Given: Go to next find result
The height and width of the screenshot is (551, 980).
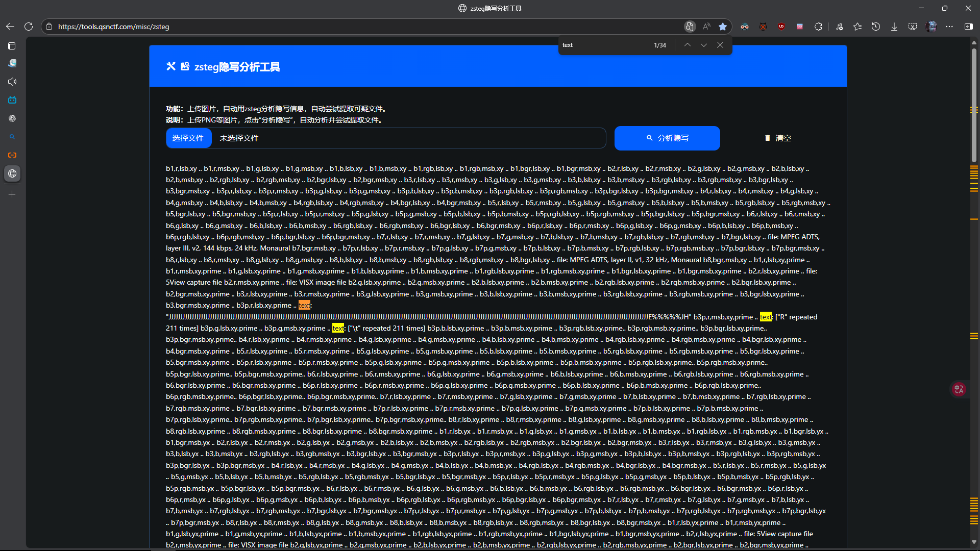Looking at the screenshot, I should (x=704, y=45).
